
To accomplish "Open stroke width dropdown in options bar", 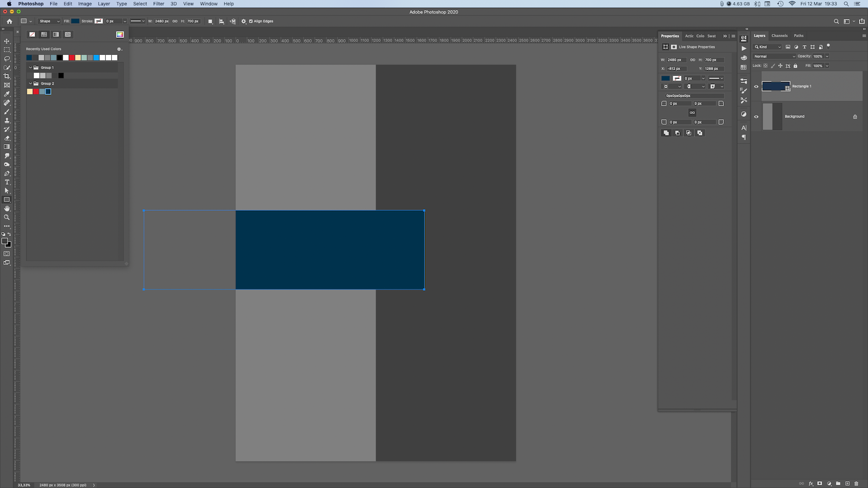I will 125,21.
